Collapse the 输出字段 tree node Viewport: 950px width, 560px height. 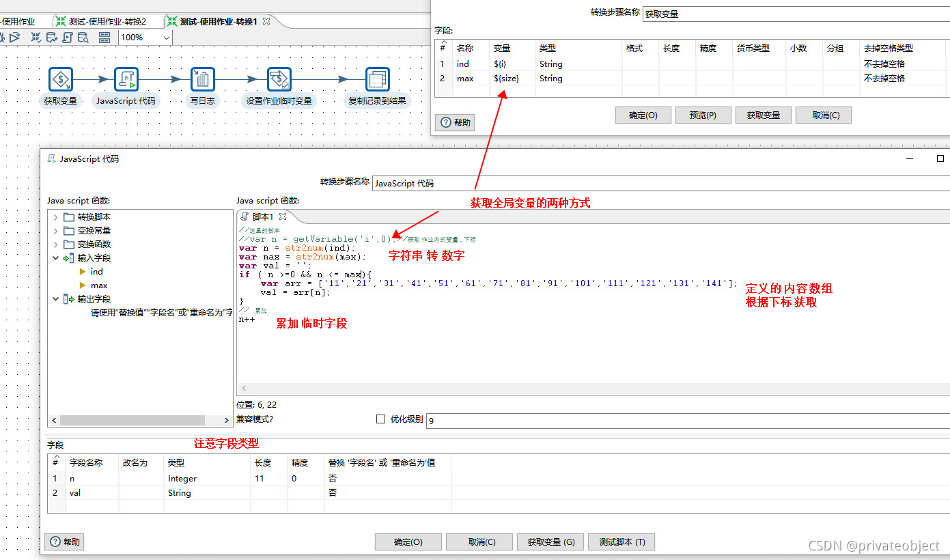pos(55,298)
